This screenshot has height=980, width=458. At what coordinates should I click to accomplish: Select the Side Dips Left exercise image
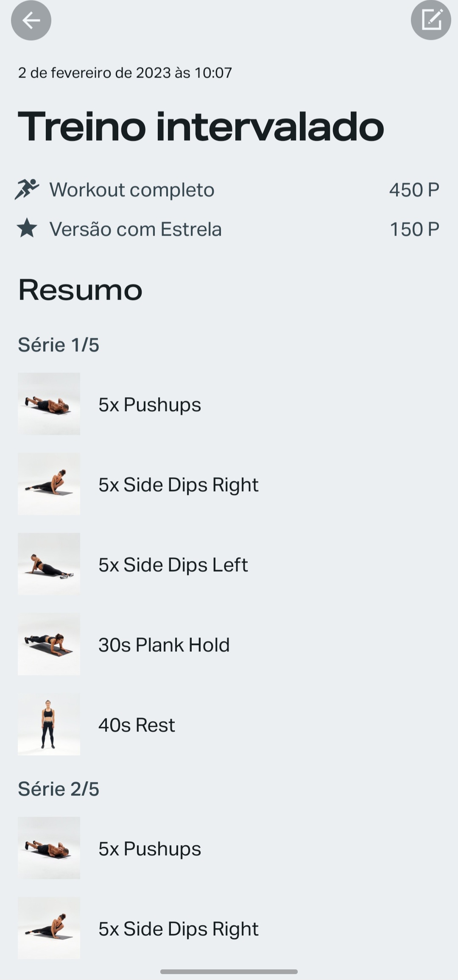[x=49, y=564]
